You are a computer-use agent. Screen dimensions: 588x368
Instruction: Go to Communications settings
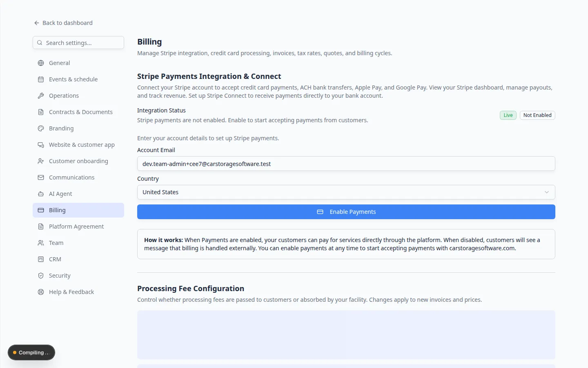click(x=78, y=177)
